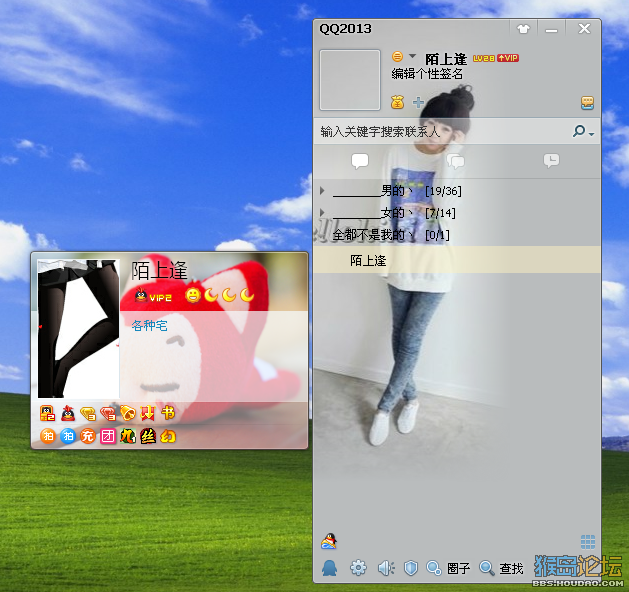Click the green 九 game icon
The image size is (629, 592).
coord(128,436)
